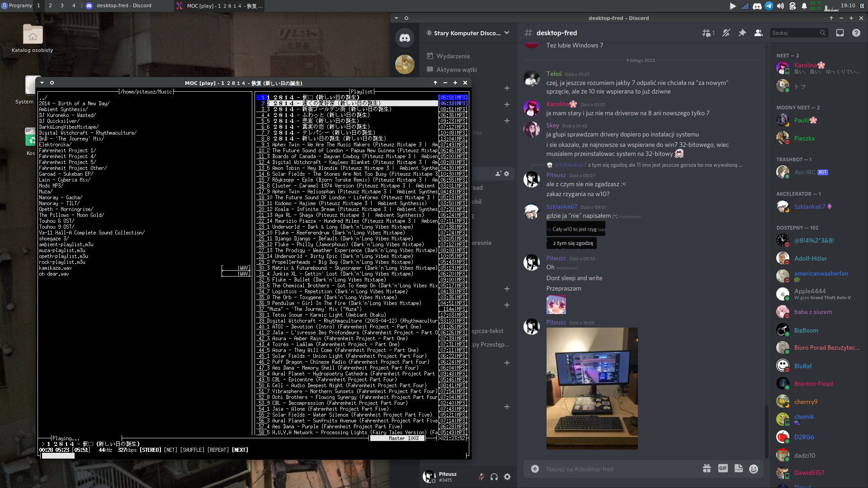The height and width of the screenshot is (488, 868).
Task: Select rock-playlist.m3u in MOC browser
Action: pyautogui.click(x=62, y=262)
